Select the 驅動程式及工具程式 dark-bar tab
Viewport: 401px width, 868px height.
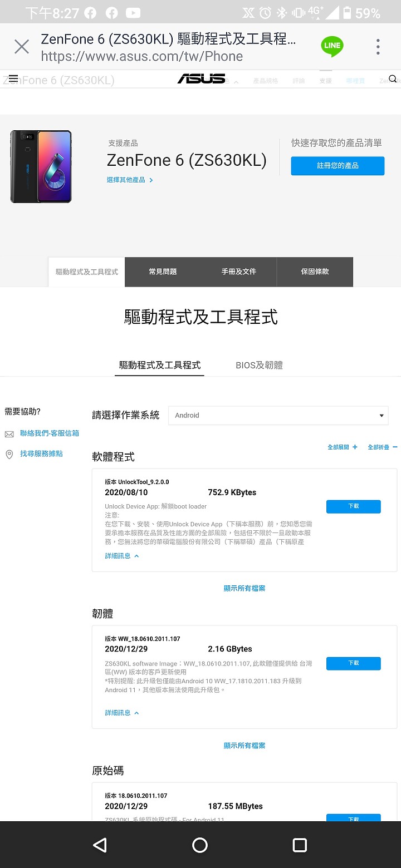87,272
